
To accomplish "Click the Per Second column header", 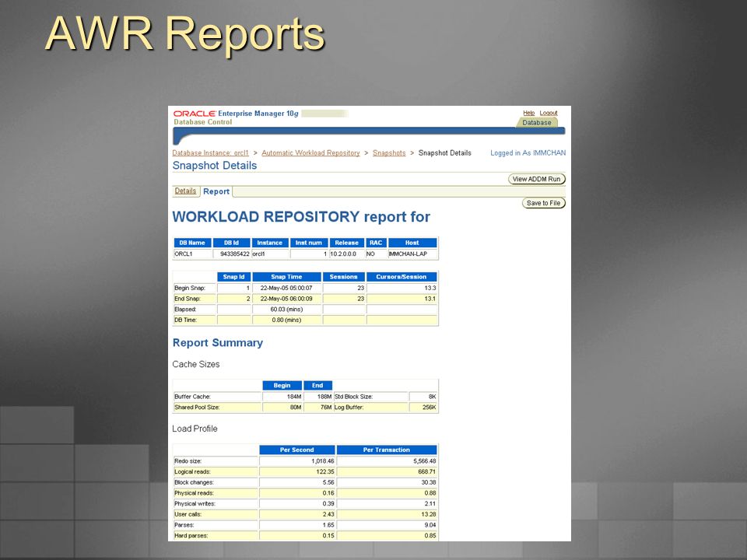I will point(297,450).
